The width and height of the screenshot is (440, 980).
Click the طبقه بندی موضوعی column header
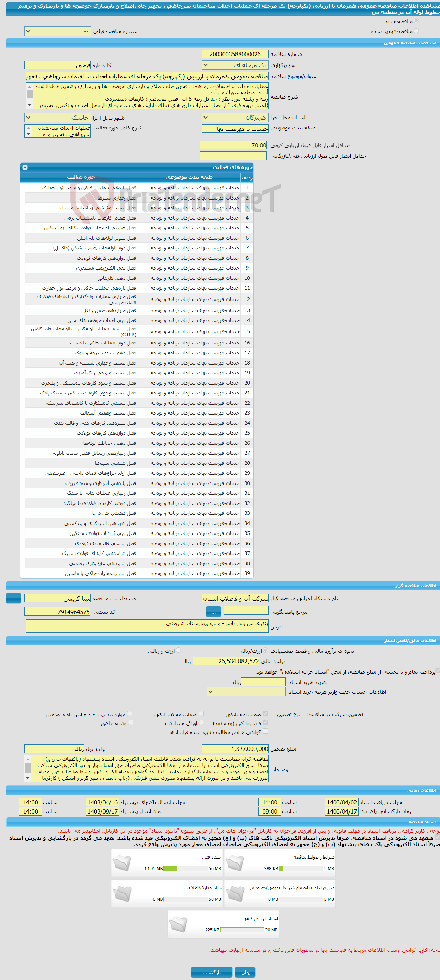(x=189, y=177)
